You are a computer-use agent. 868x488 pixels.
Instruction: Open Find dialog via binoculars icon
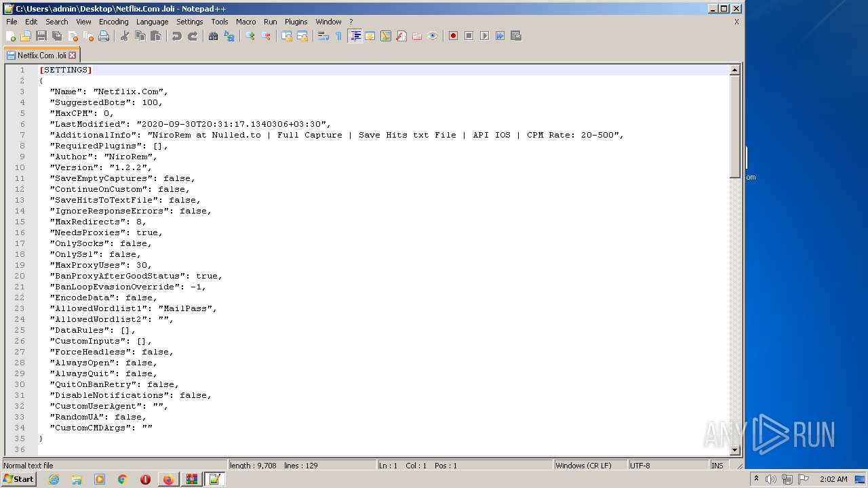point(214,36)
